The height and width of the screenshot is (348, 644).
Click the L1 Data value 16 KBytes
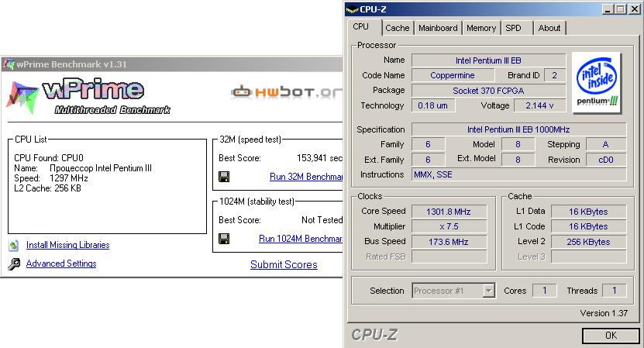click(588, 212)
